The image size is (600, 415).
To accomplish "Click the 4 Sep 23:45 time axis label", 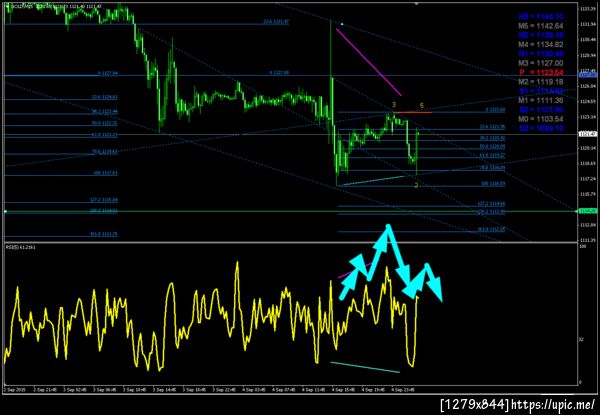I will [404, 389].
